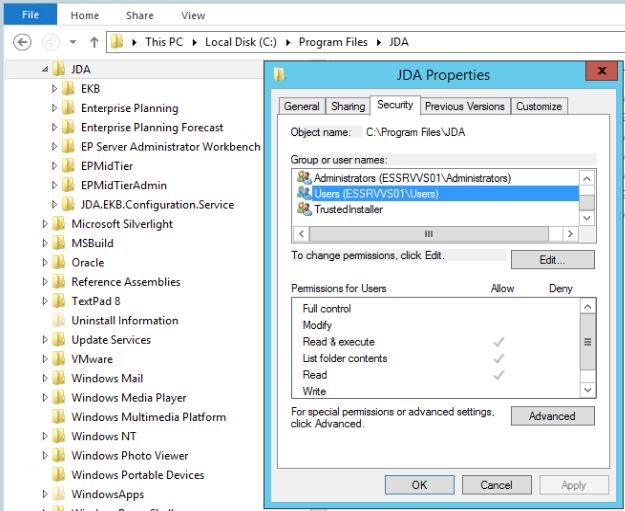The height and width of the screenshot is (511, 625).
Task: Click the permissions list vertical scrollbar thumb
Action: 588,342
